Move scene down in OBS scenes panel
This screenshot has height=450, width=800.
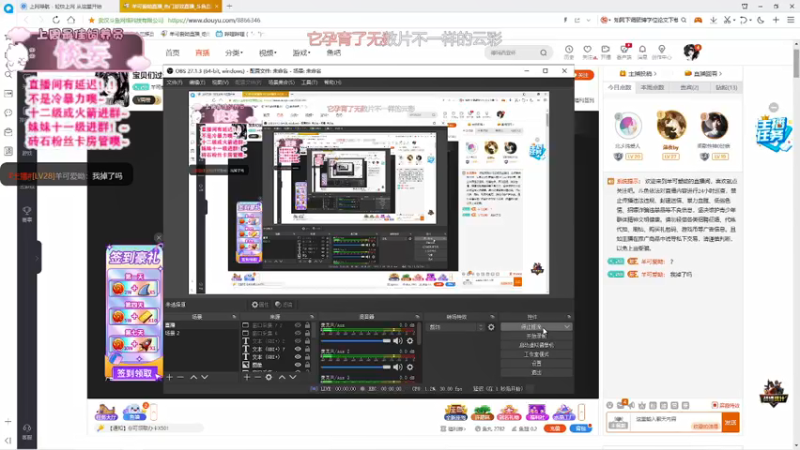pos(205,377)
